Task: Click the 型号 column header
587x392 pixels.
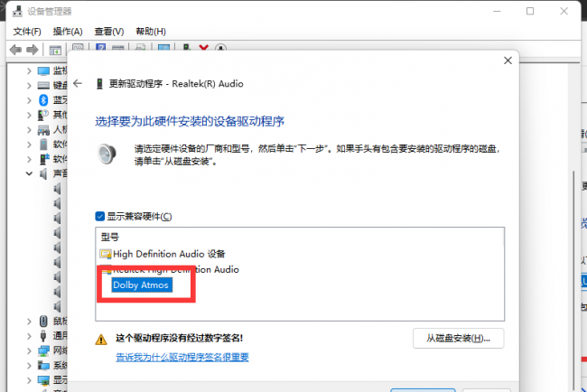Action: [x=109, y=237]
